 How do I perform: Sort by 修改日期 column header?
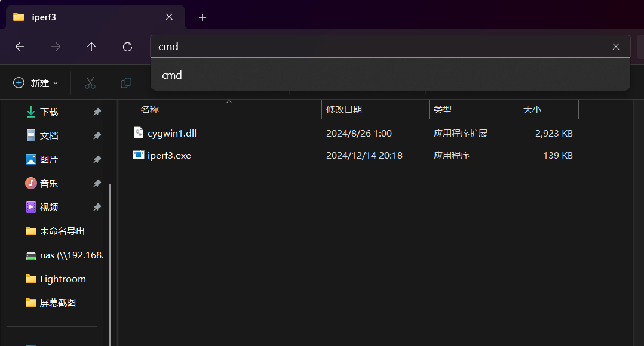click(x=344, y=110)
